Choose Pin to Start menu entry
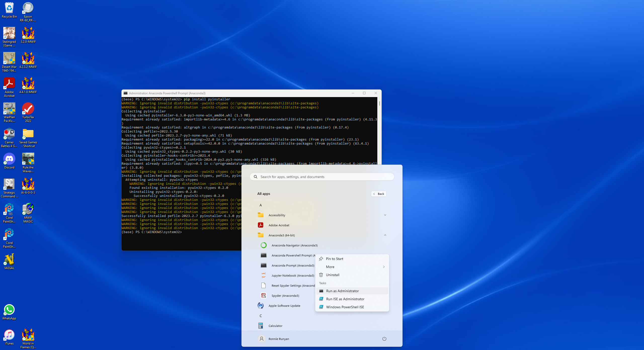Viewport: 644px width, 350px height. [x=334, y=259]
